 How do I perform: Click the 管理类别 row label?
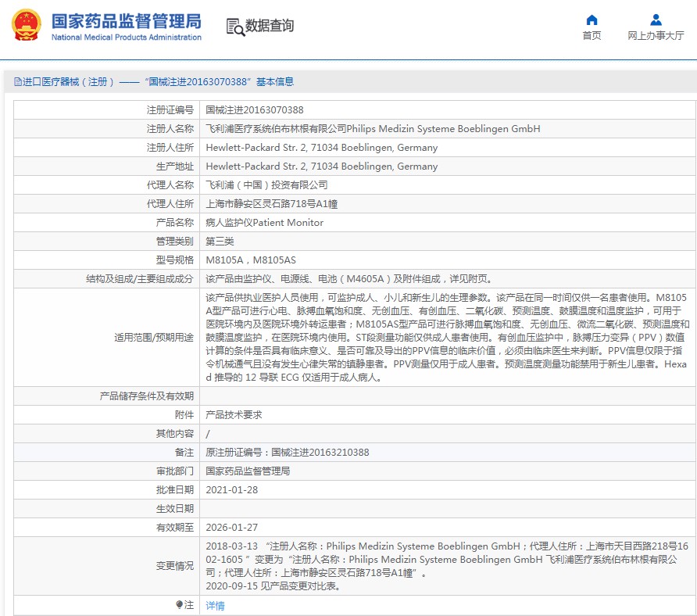tap(175, 241)
